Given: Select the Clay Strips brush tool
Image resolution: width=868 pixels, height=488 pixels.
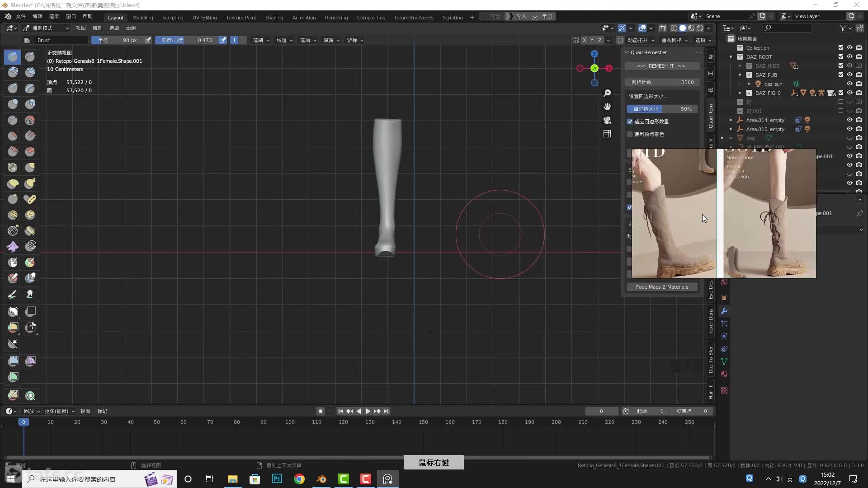Looking at the screenshot, I should coord(30,72).
